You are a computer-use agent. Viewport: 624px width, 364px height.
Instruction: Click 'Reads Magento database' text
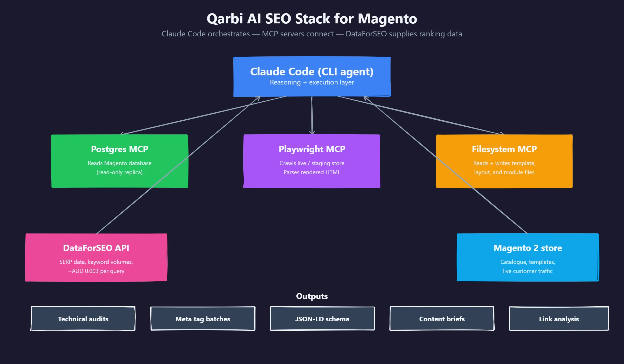pos(120,163)
